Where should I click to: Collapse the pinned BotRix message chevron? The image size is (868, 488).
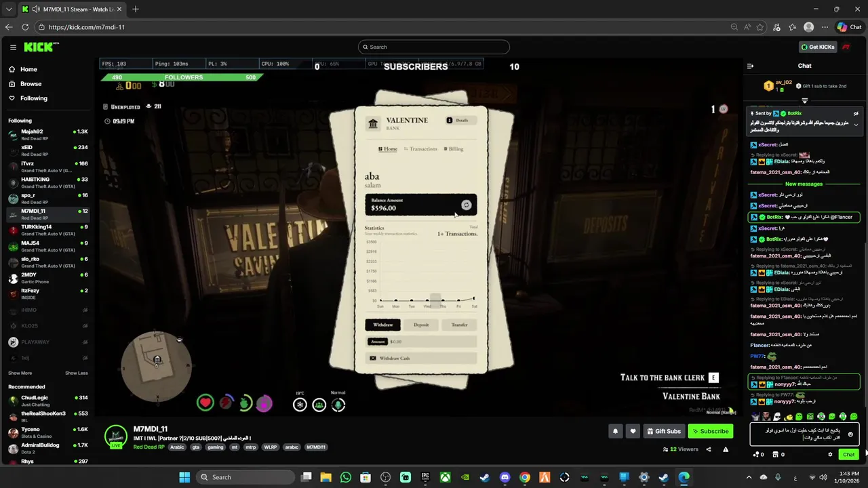[x=856, y=125]
